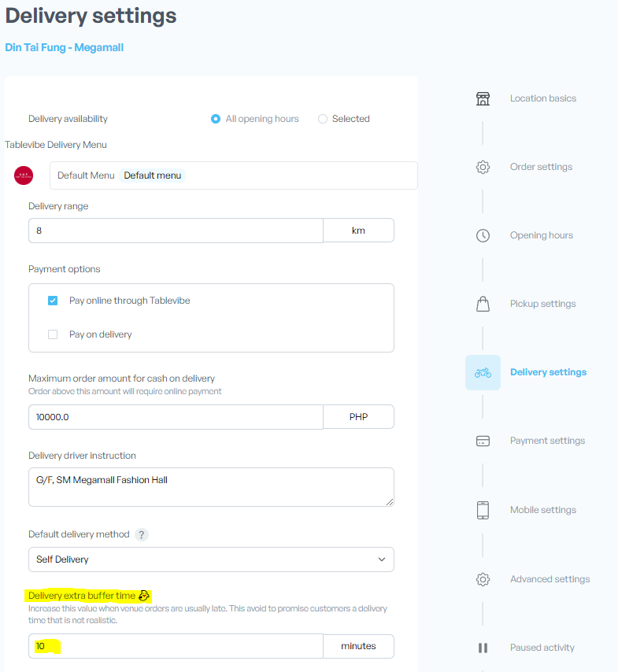
Task: Open the Default Menu selector field
Action: (233, 175)
